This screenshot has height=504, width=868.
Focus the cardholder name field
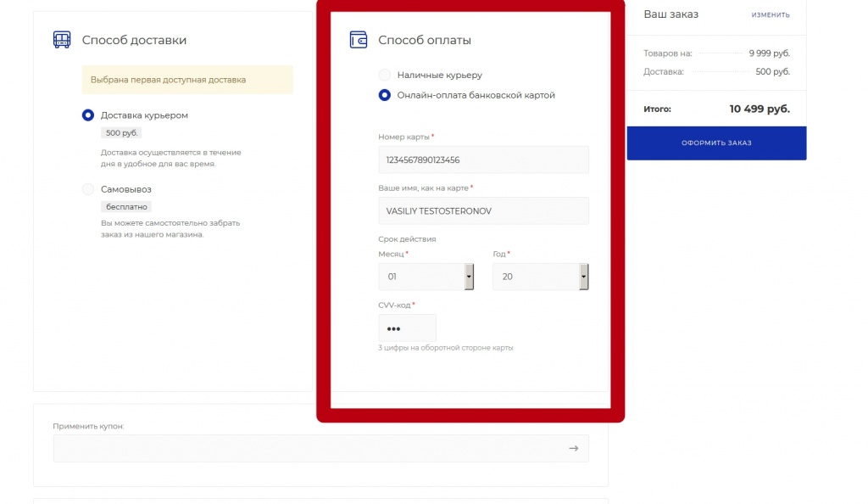click(x=483, y=210)
